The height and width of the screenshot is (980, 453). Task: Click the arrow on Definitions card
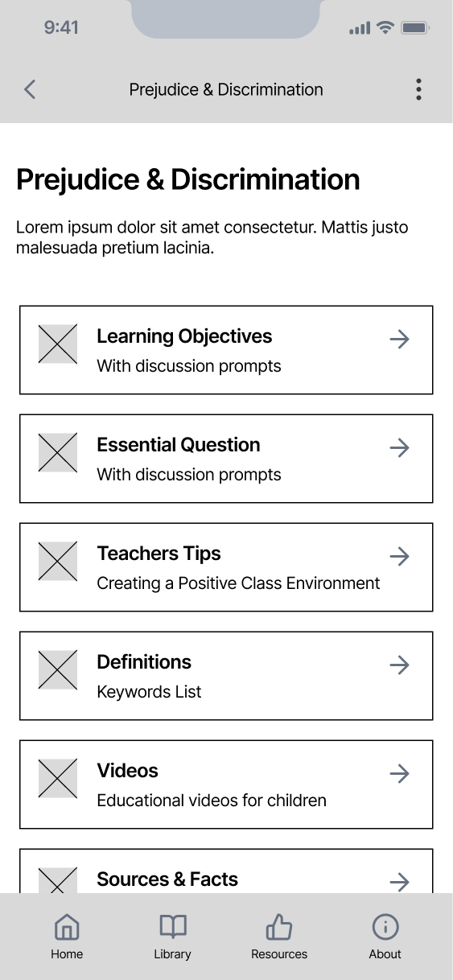pos(399,665)
